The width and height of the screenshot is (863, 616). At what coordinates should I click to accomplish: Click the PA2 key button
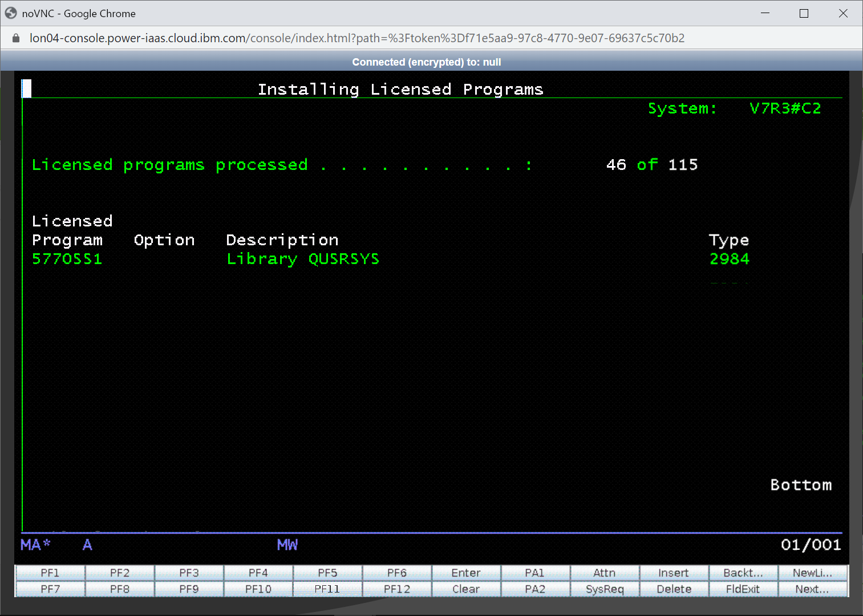tap(535, 589)
